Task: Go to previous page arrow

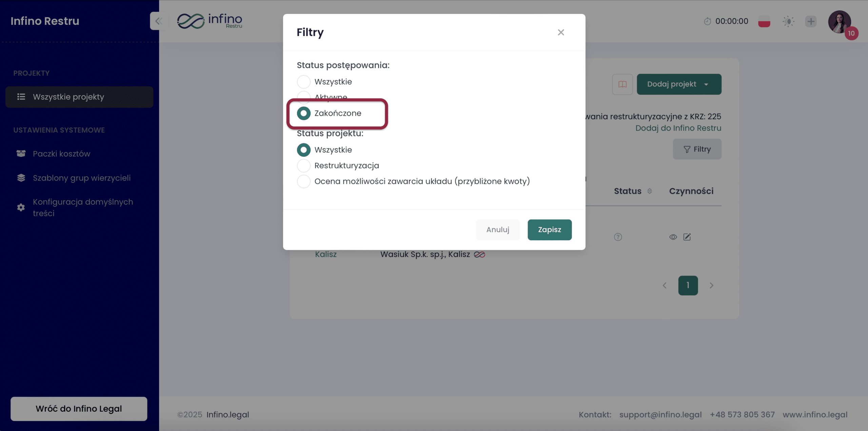Action: click(665, 285)
